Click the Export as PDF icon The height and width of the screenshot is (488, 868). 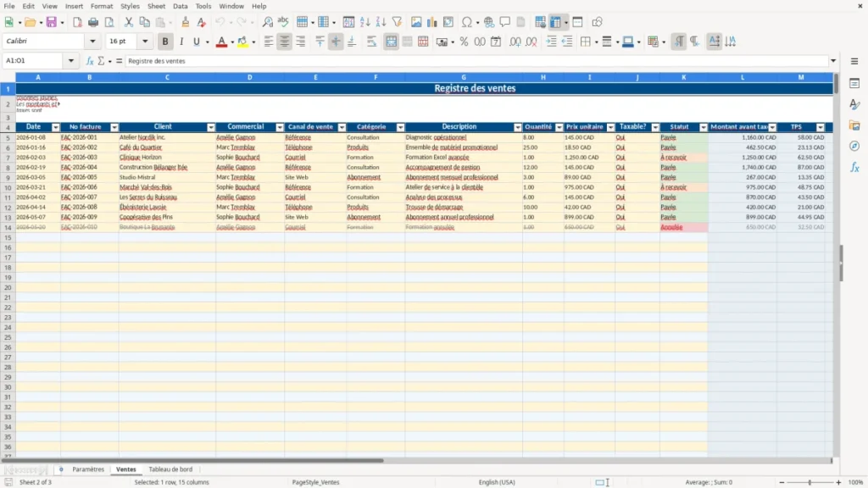tap(77, 22)
